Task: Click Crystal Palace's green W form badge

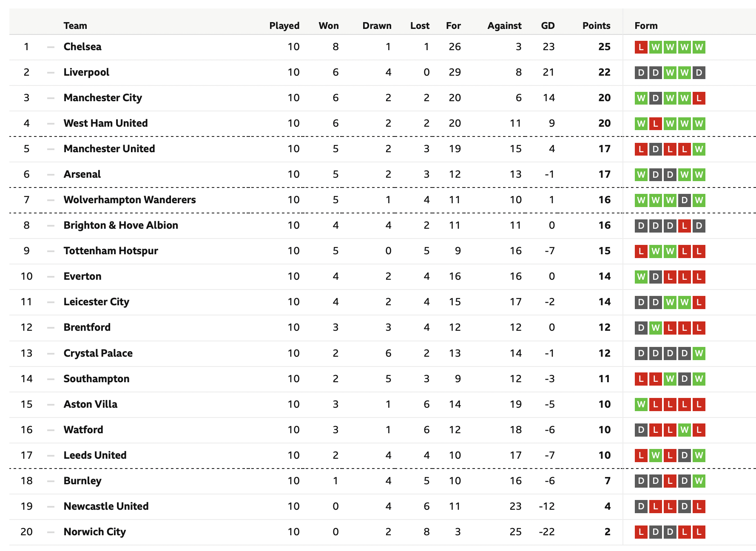Action: click(x=699, y=353)
